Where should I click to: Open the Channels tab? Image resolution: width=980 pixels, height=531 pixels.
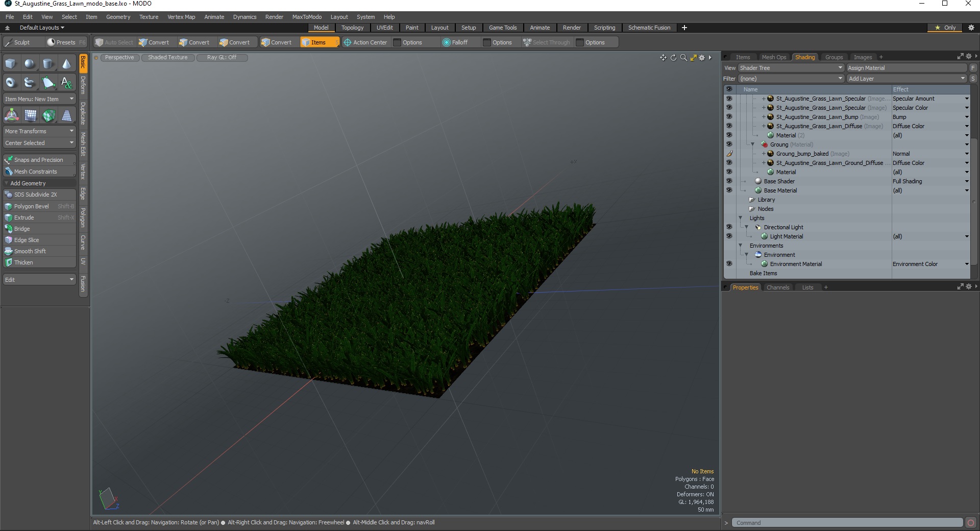(778, 287)
